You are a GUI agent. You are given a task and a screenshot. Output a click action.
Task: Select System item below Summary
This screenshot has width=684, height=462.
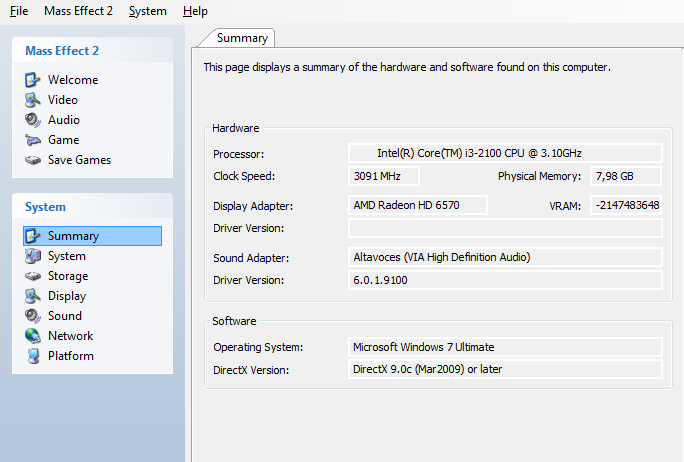[66, 256]
